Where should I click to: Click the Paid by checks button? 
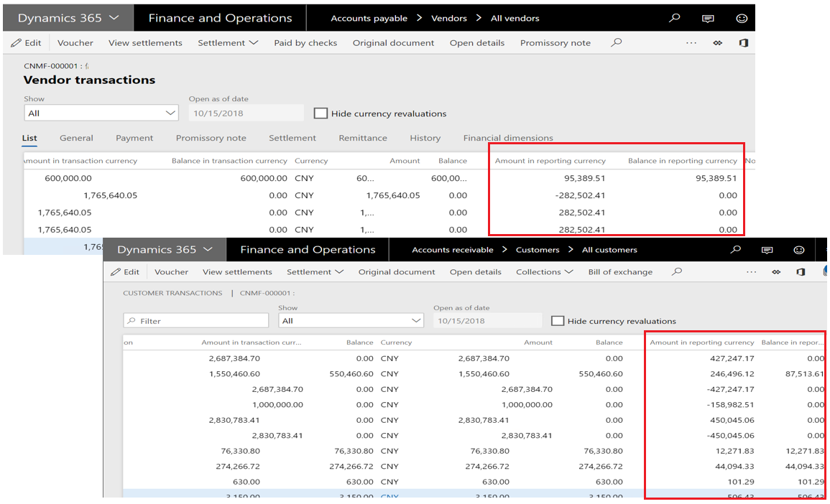(305, 42)
